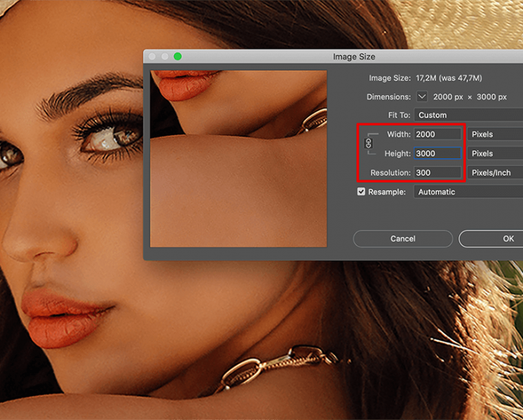Open the Height units Pixels dropdown

coord(495,154)
